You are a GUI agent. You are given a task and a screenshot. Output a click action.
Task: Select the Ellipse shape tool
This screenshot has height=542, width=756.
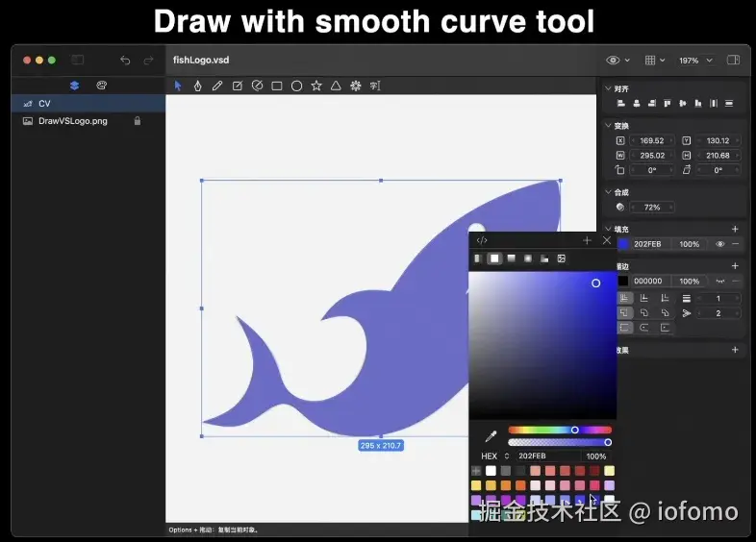coord(296,86)
